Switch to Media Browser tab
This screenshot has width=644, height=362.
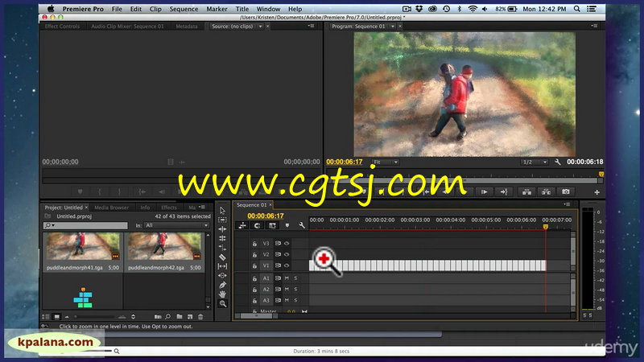[x=111, y=208]
